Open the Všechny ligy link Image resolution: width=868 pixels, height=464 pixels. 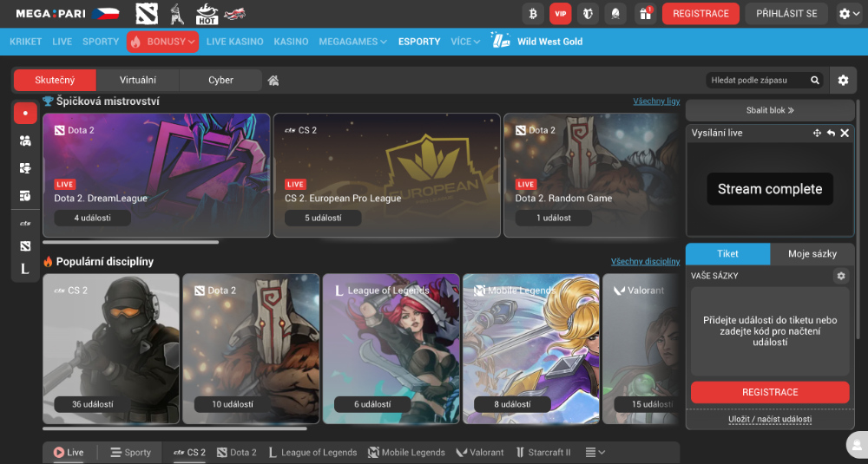pyautogui.click(x=656, y=101)
